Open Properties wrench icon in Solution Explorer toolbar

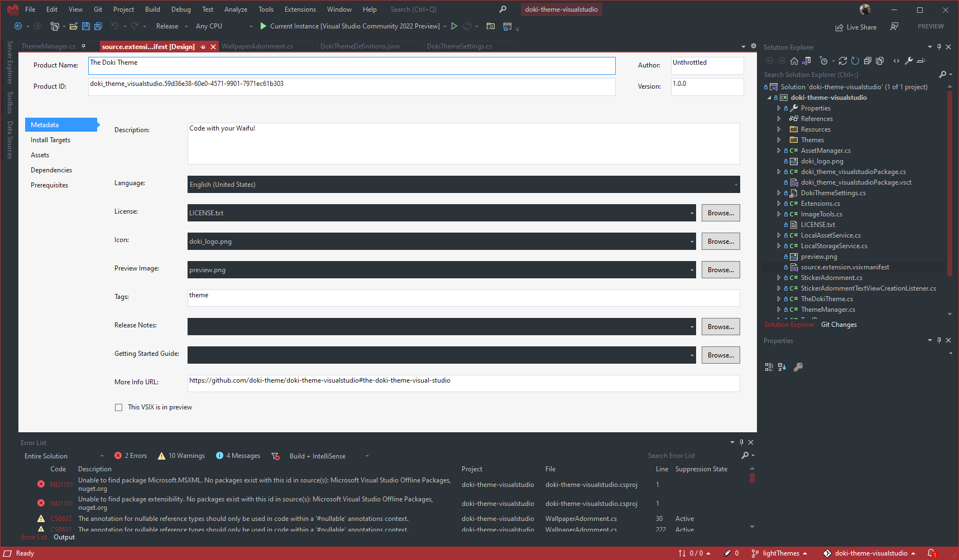[x=909, y=61]
